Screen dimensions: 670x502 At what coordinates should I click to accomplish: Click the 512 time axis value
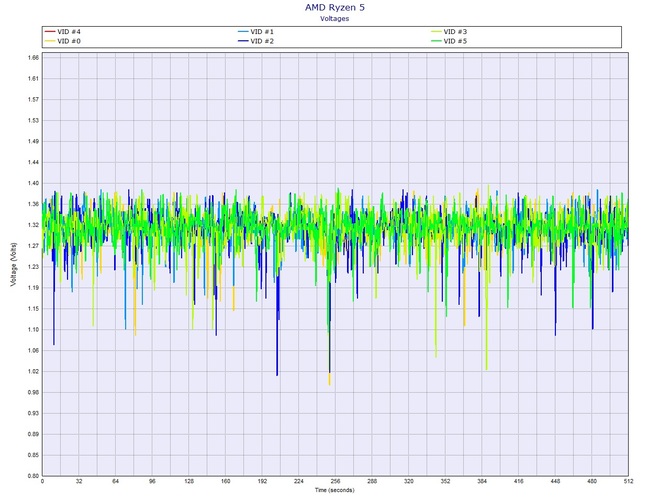coord(628,481)
